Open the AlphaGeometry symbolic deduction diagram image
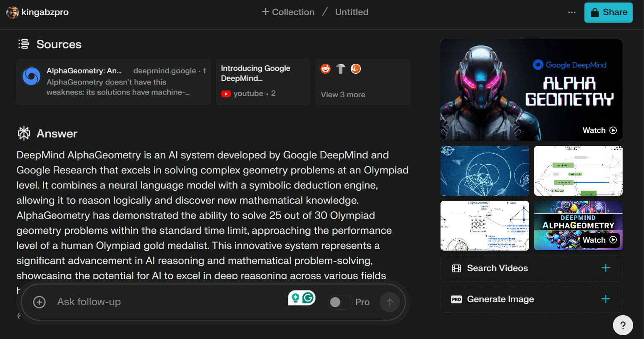 (485, 225)
